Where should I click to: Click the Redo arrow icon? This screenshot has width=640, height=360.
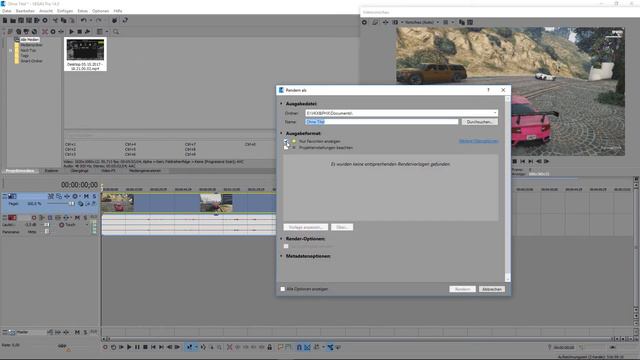(x=98, y=20)
